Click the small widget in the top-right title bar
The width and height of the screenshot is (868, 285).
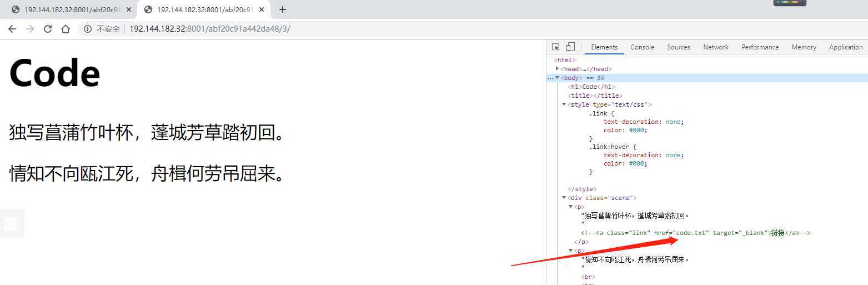pos(790,3)
